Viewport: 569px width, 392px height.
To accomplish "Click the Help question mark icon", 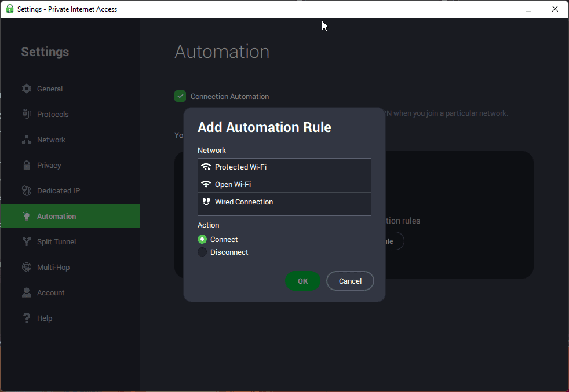I will coord(27,318).
